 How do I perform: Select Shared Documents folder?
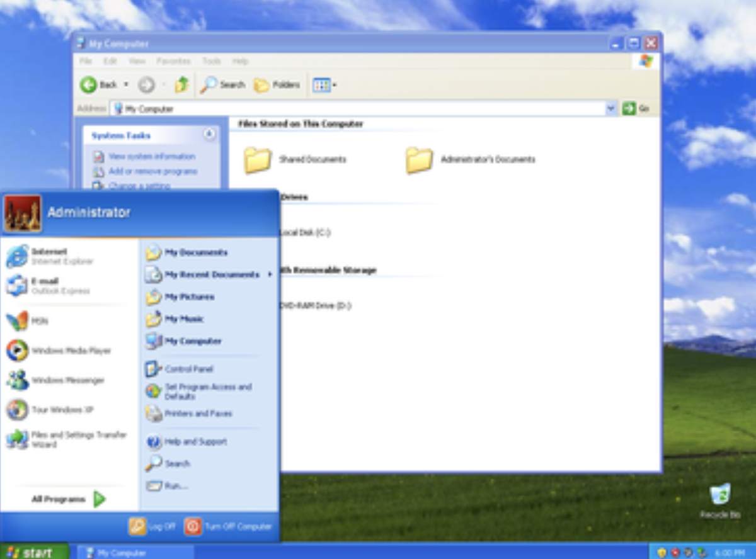tap(295, 160)
